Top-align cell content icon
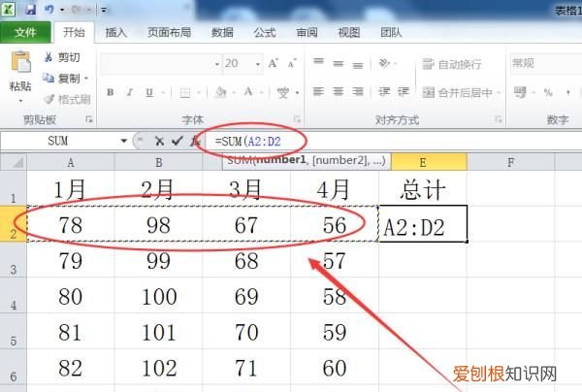Screen dimensions: 582x392 pos(318,62)
